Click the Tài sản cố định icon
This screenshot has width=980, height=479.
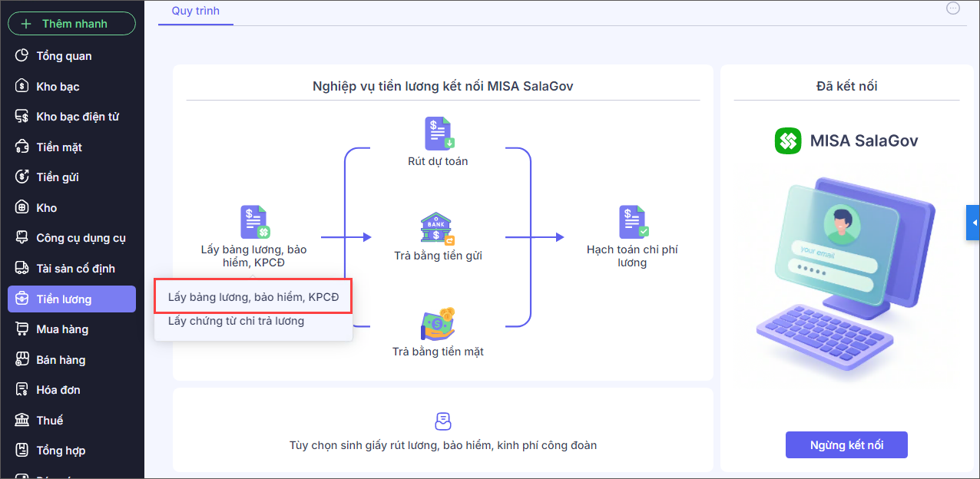[22, 268]
